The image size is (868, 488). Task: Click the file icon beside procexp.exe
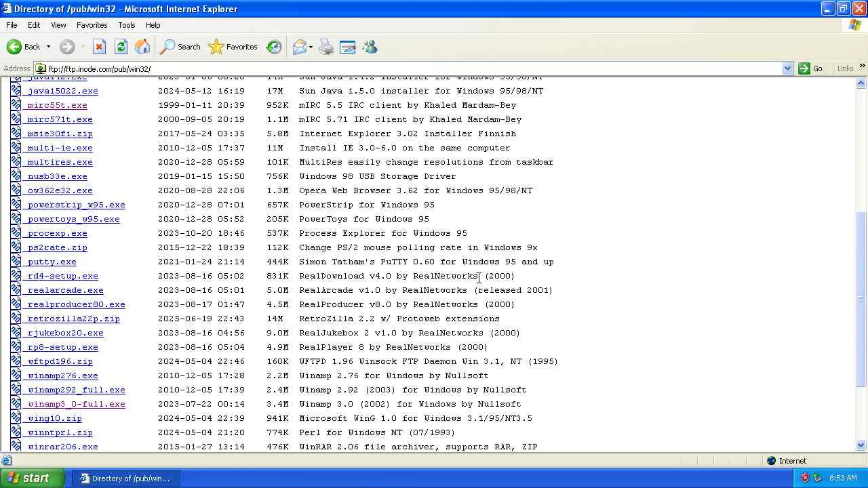(16, 233)
